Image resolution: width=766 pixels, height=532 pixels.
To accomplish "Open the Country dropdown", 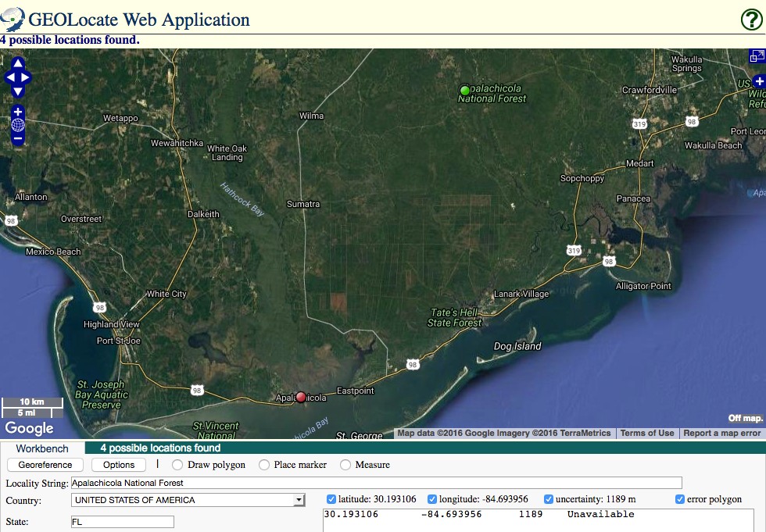I will pyautogui.click(x=188, y=500).
